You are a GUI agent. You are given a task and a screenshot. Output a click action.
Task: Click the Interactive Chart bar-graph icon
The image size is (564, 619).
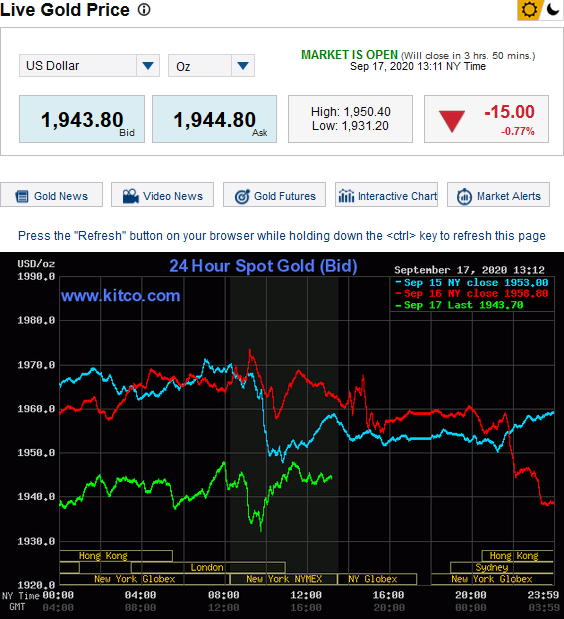tap(347, 196)
